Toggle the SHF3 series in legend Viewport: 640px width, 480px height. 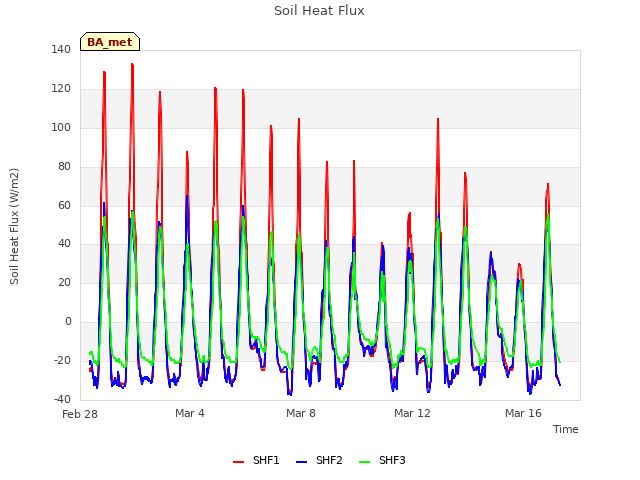[382, 460]
